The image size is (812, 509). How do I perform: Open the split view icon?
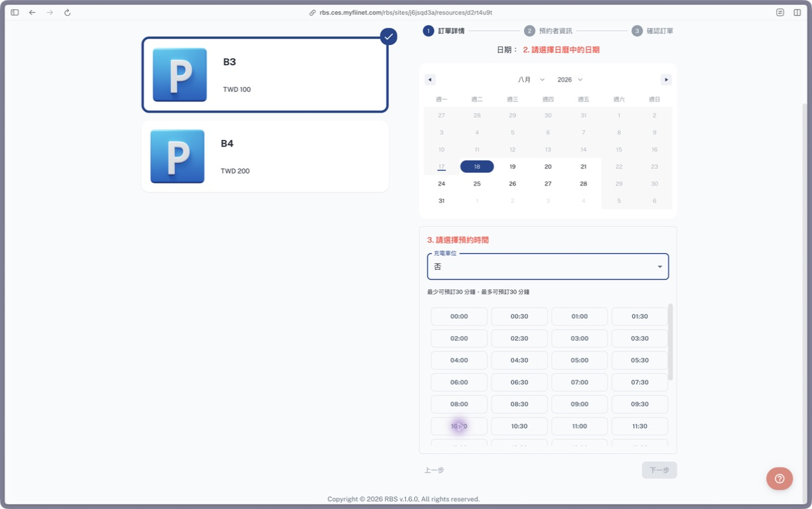797,13
